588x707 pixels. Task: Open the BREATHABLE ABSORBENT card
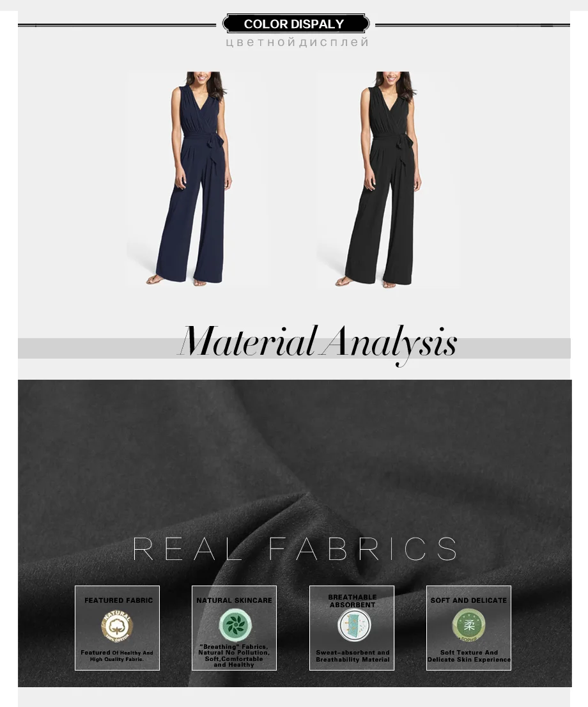coord(352,628)
